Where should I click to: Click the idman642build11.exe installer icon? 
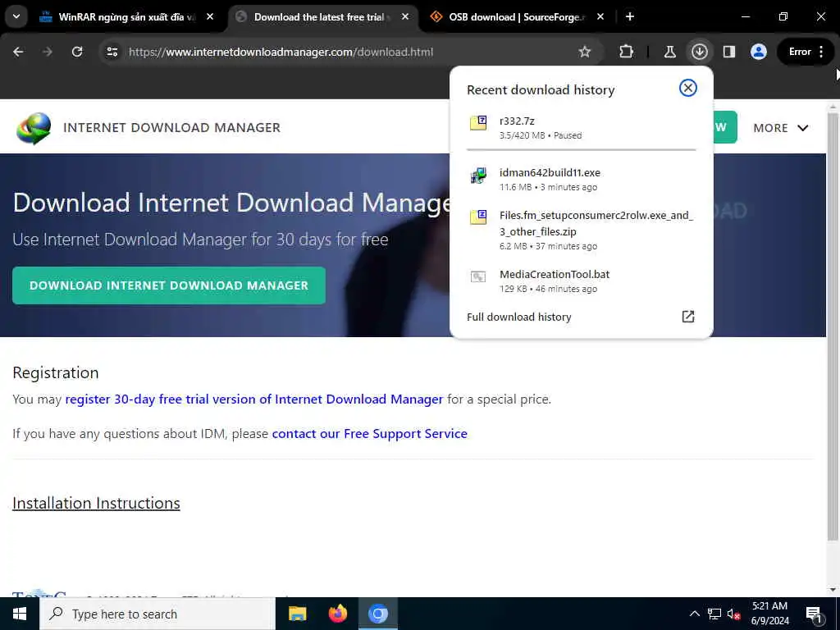pyautogui.click(x=478, y=175)
